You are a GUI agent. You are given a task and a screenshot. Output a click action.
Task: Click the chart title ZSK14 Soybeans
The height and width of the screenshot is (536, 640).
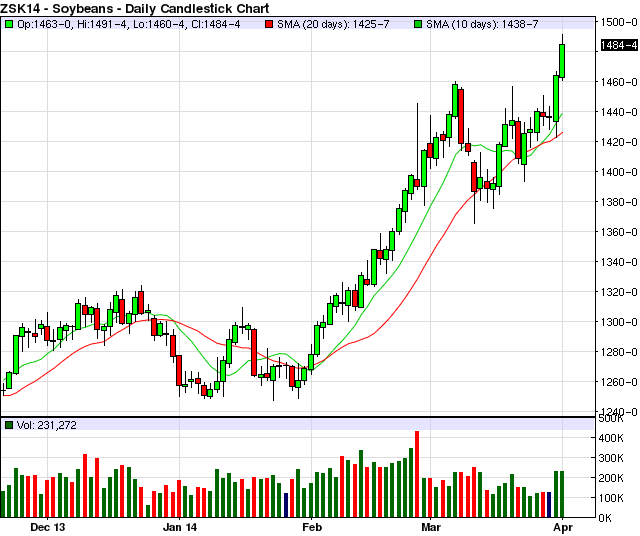pos(135,8)
